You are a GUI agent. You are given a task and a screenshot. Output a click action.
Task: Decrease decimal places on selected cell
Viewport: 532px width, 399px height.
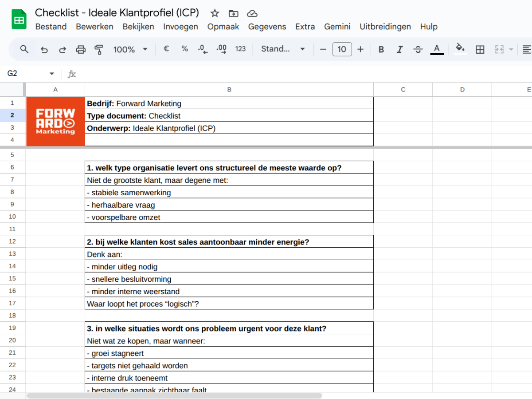(203, 49)
